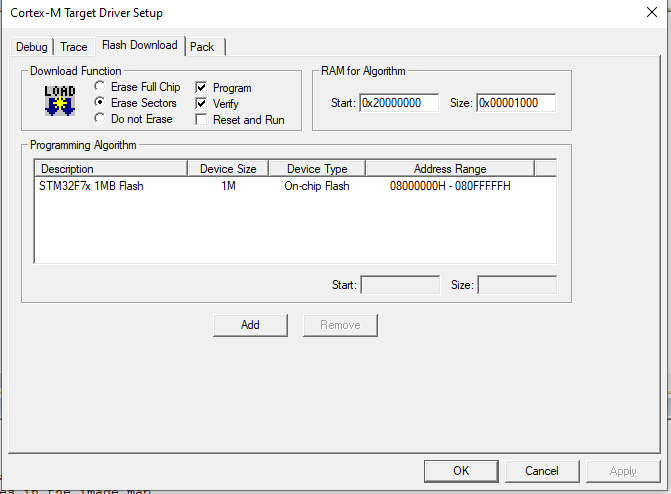Select the STM32F7x 1MB Flash row
The width and height of the screenshot is (671, 494).
[295, 186]
